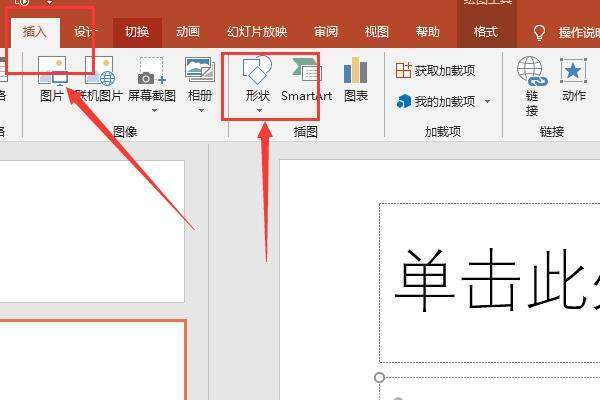Screen dimensions: 600x400
Task: Click the 链接 link globe icon
Action: tap(531, 70)
